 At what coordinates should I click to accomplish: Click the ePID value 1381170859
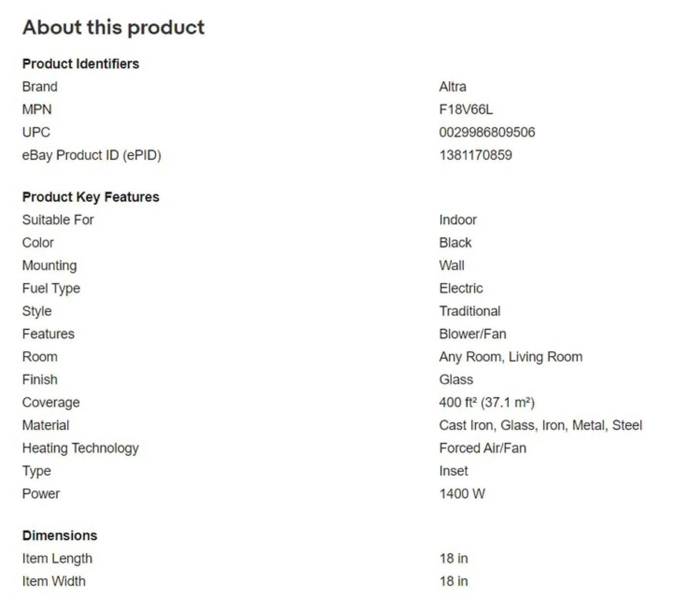(x=475, y=155)
